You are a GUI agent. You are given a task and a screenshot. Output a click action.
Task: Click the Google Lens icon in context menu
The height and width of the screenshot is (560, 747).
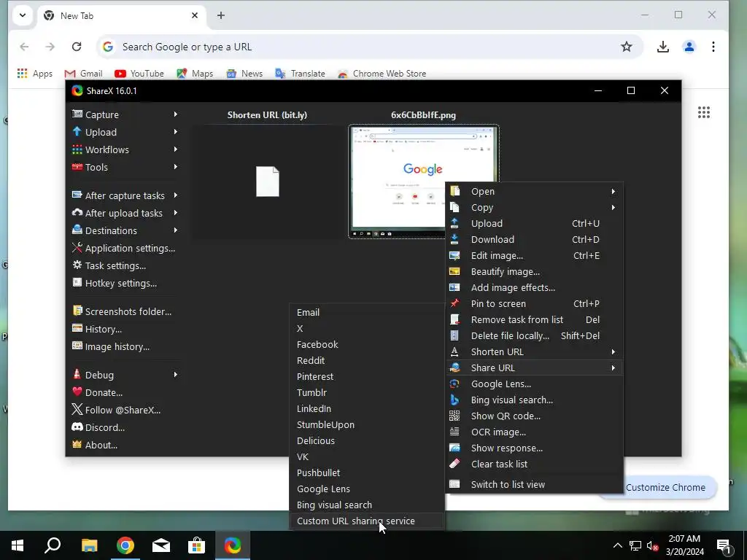point(454,384)
